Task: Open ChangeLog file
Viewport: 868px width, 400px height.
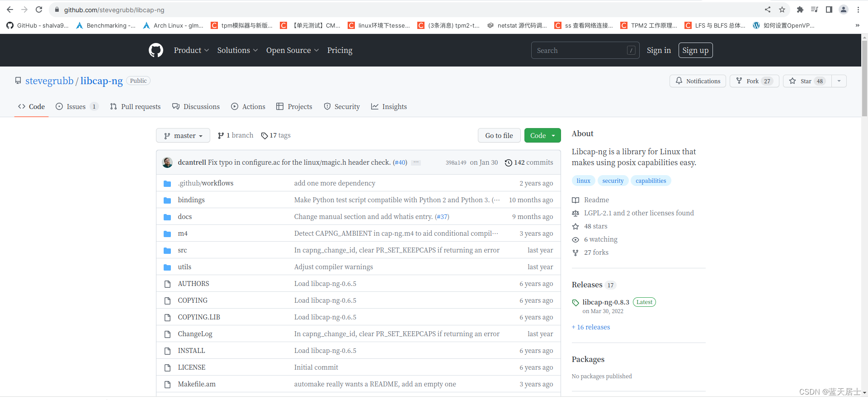Action: click(195, 334)
